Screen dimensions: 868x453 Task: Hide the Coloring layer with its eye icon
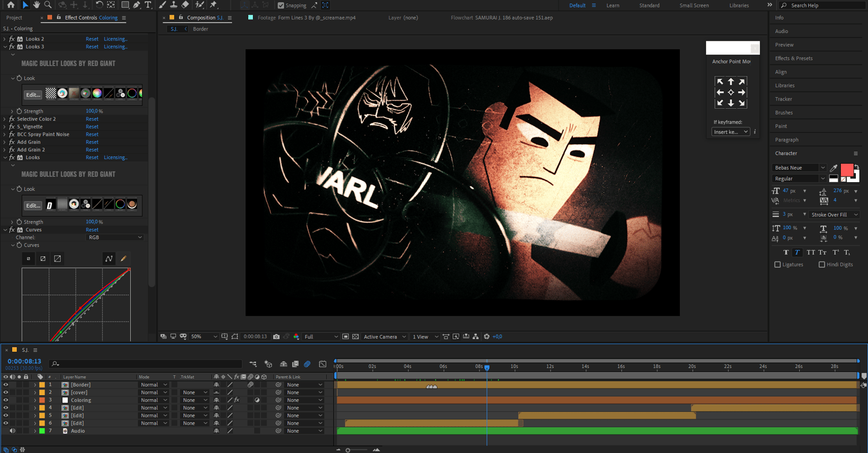point(6,400)
